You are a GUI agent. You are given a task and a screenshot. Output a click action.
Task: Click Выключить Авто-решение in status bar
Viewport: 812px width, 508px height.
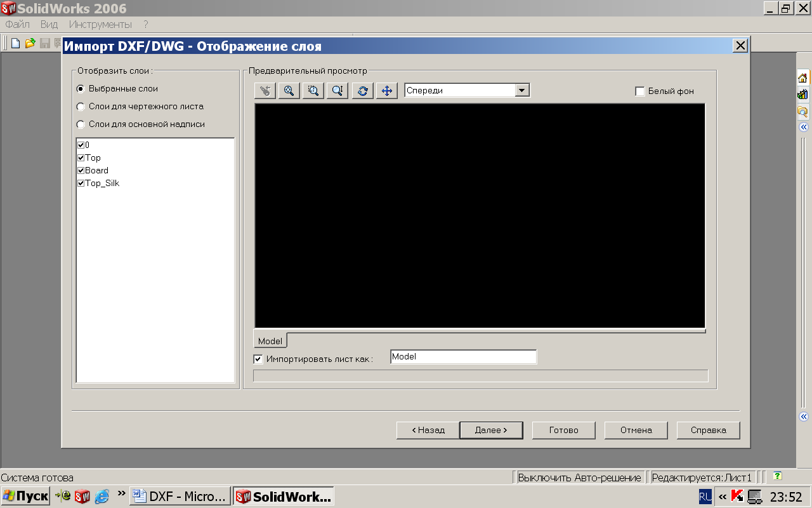tap(580, 478)
